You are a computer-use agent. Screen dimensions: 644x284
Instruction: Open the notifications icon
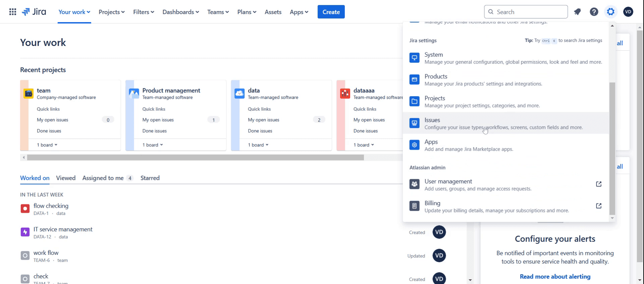(x=577, y=12)
